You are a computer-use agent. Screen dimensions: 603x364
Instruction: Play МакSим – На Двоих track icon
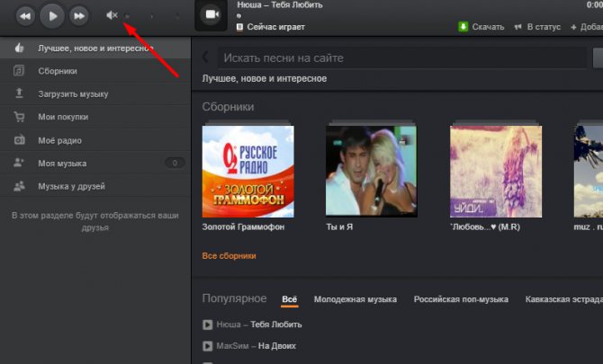pyautogui.click(x=207, y=346)
